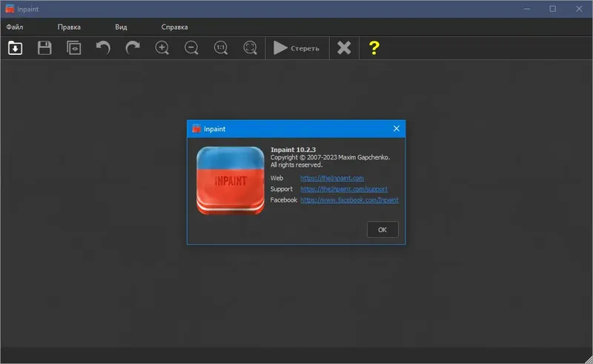The width and height of the screenshot is (593, 364).
Task: Zoom in with the plus magnifier icon
Action: pos(162,48)
